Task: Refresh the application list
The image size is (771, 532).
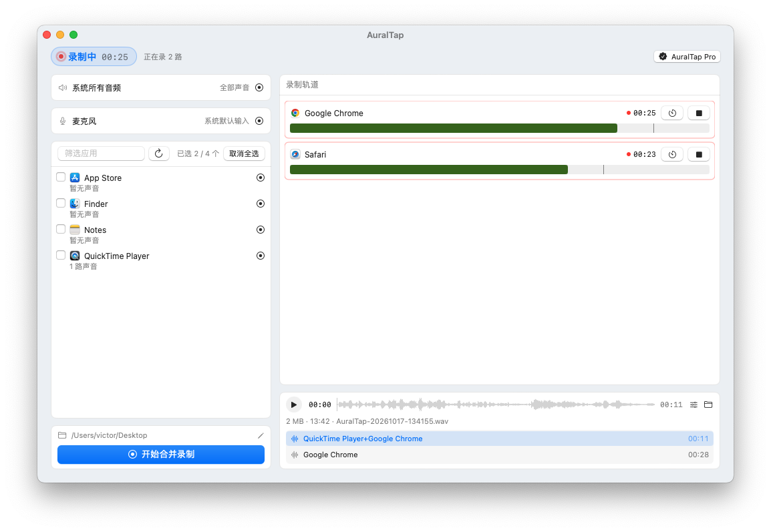Action: [159, 154]
